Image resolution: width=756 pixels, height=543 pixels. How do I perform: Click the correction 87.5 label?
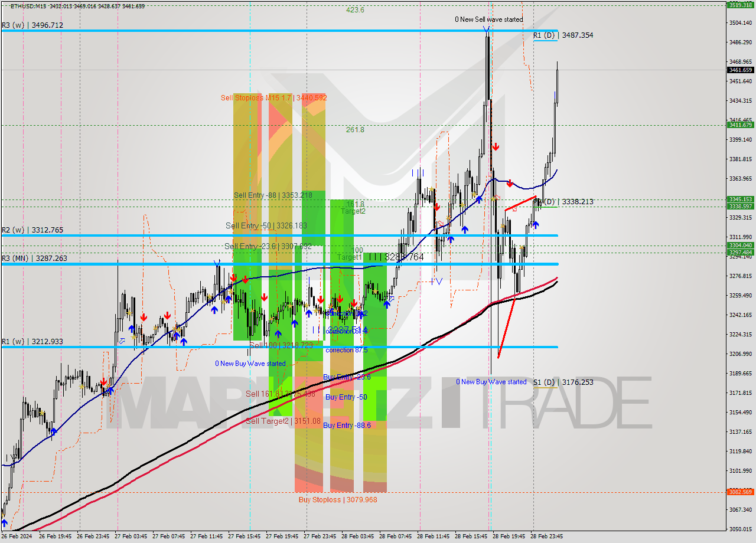point(347,350)
